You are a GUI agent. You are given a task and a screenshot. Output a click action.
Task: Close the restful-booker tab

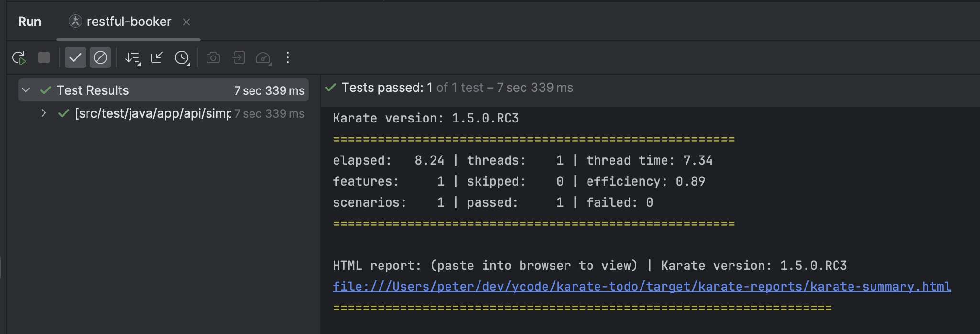186,22
